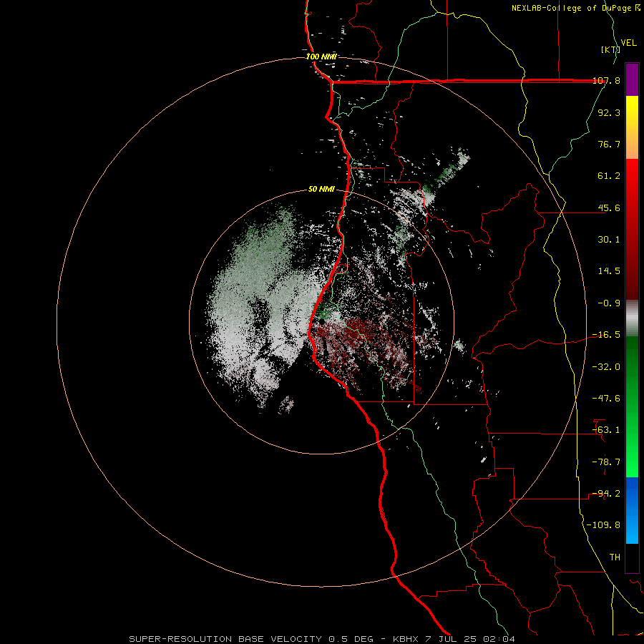The image size is (644, 644).
Task: Click the 45.6 velocity scale value
Action: 609,208
